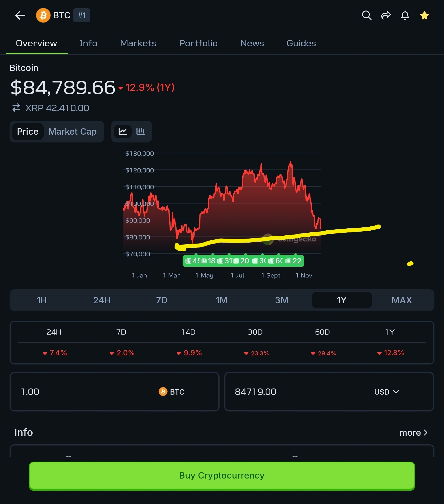Image resolution: width=444 pixels, height=504 pixels.
Task: Select the 24H time range
Action: click(x=102, y=300)
